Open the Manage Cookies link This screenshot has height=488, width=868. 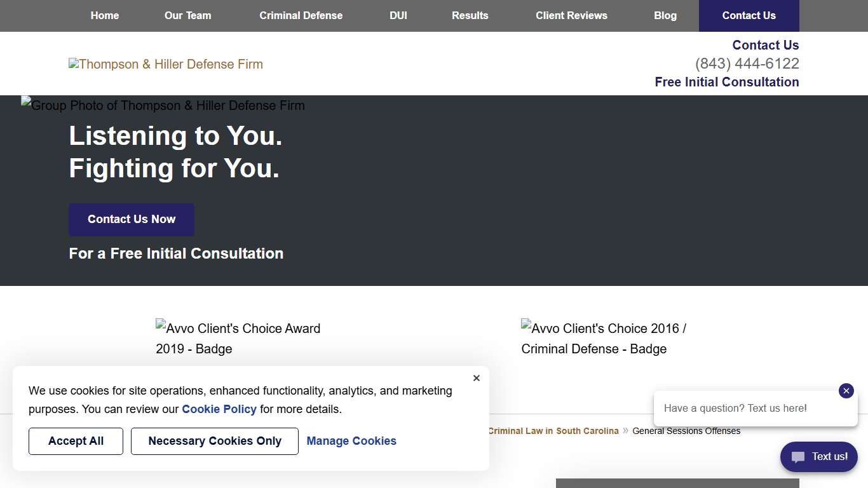[351, 441]
